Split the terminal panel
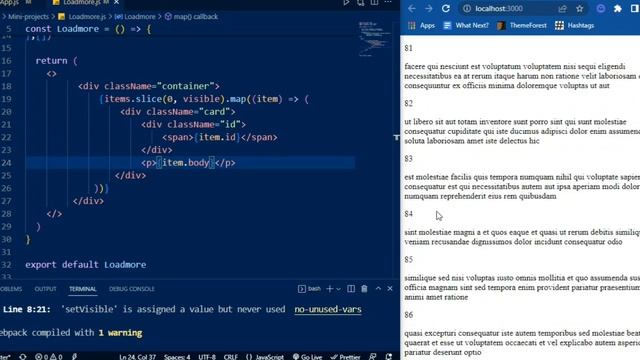This screenshot has width=640, height=360. 351,289
